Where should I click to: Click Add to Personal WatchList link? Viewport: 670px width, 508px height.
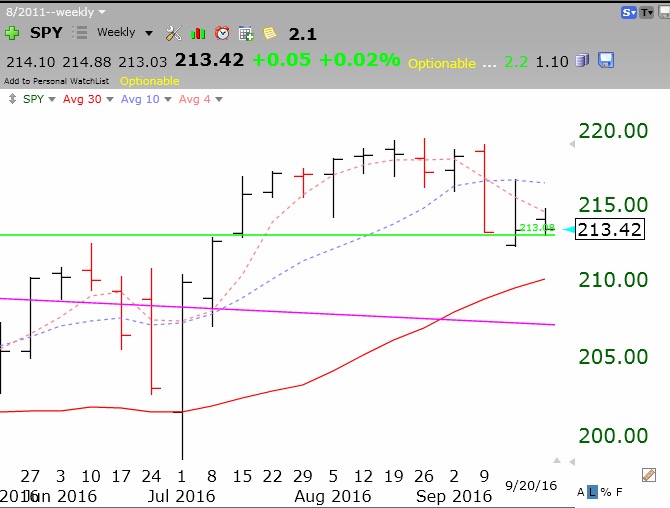(56, 81)
